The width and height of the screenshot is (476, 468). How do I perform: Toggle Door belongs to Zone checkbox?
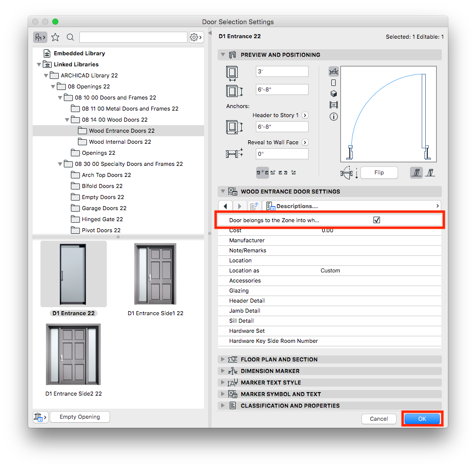click(x=376, y=220)
